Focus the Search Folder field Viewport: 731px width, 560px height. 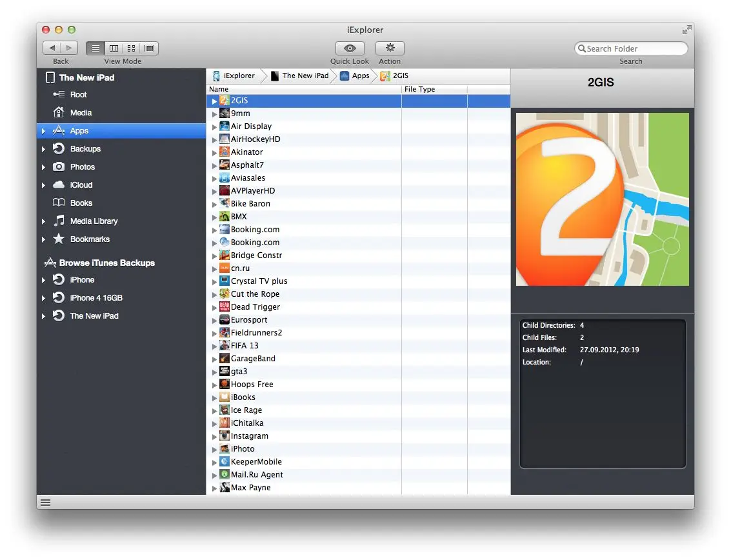pos(631,48)
